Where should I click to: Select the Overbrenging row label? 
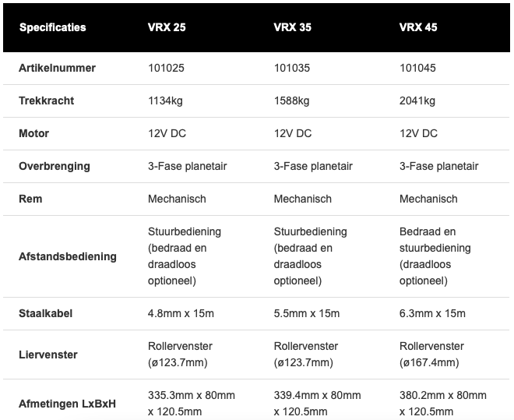pos(54,166)
